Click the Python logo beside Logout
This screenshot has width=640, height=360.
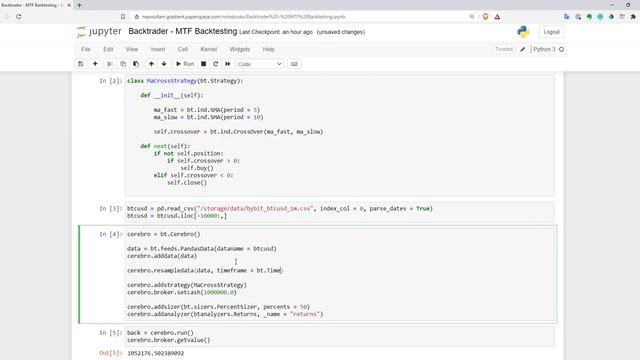[x=523, y=31]
